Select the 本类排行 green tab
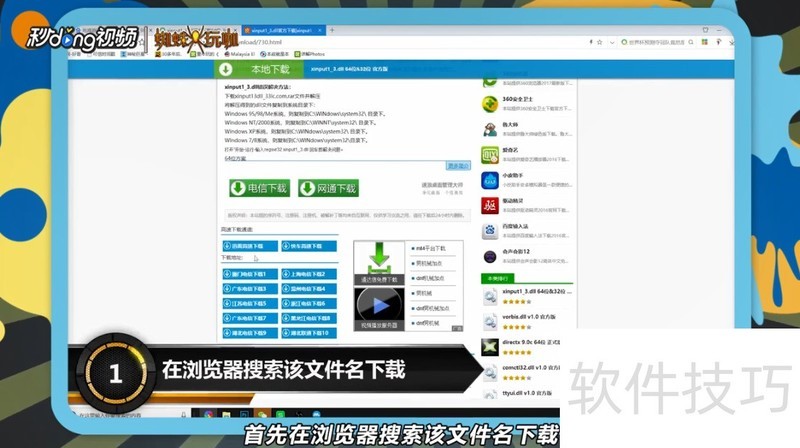Image resolution: width=800 pixels, height=448 pixels. coord(497,279)
